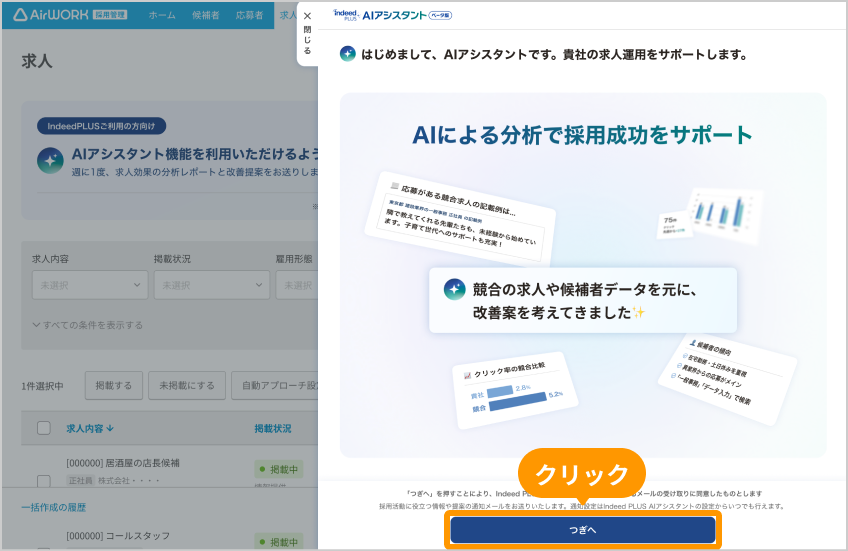
Task: Open the 応募者 menu tab
Action: [x=249, y=15]
